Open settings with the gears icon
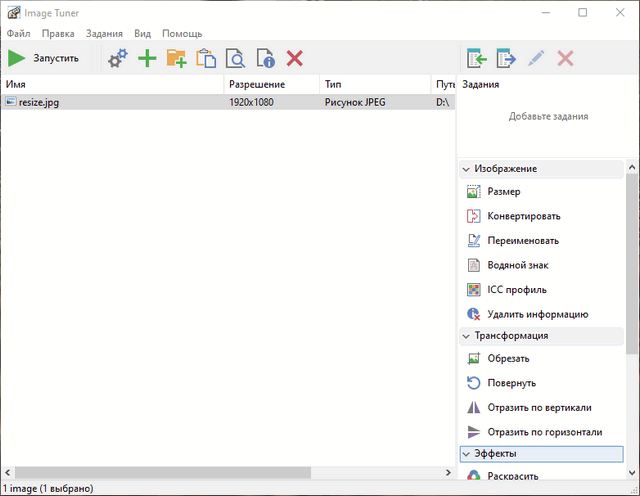This screenshot has height=496, width=640. pos(118,59)
